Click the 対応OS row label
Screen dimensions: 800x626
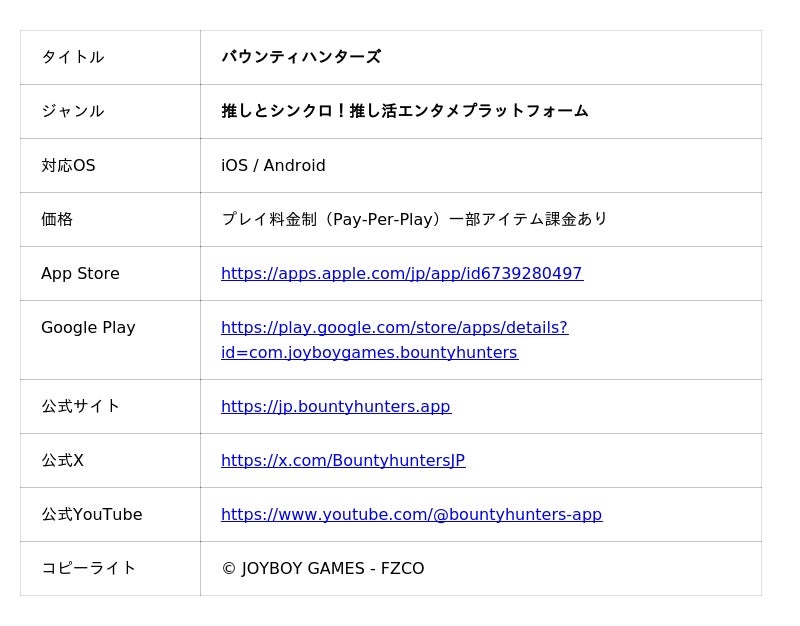68,165
